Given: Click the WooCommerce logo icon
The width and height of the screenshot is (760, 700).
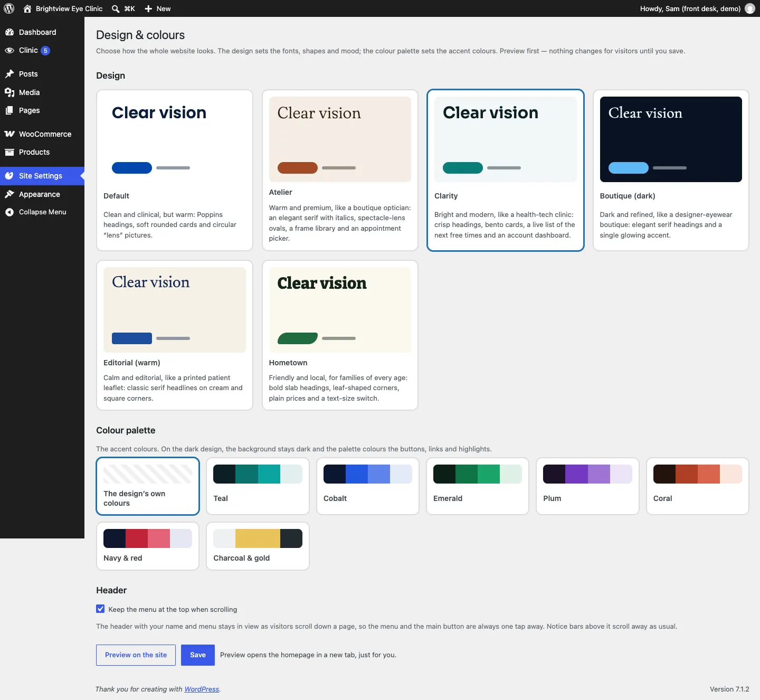Looking at the screenshot, I should point(9,134).
